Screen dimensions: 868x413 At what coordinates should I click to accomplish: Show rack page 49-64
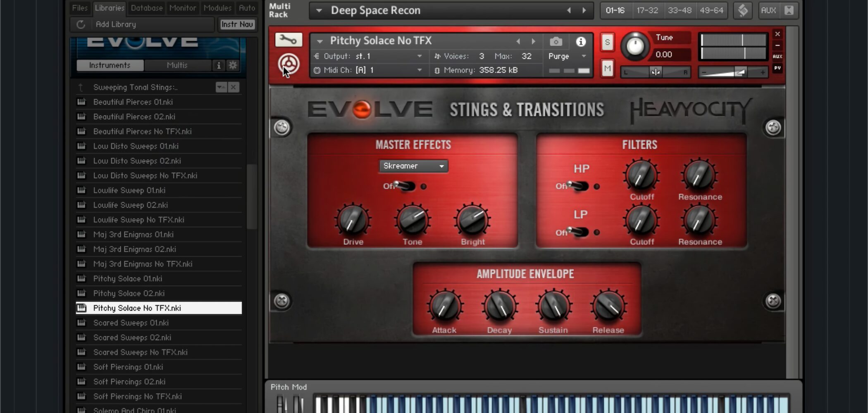711,10
